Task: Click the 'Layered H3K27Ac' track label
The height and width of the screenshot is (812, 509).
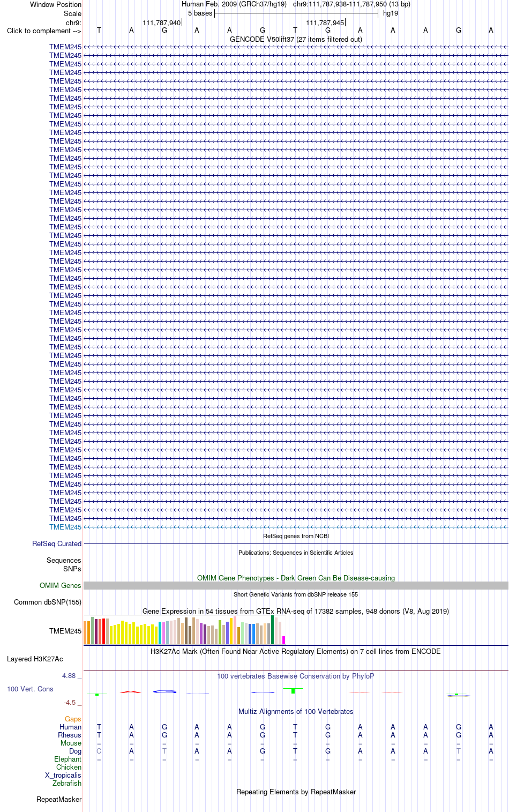Action: (35, 659)
